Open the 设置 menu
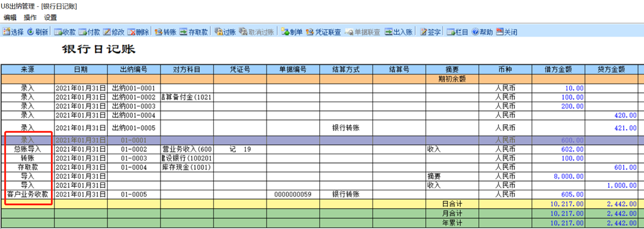 [x=50, y=18]
